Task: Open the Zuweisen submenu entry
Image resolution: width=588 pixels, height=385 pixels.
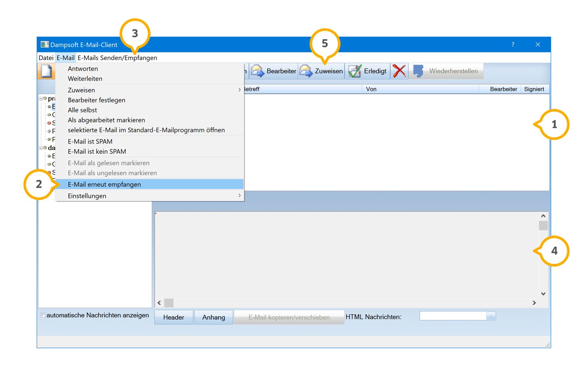Action: click(150, 90)
